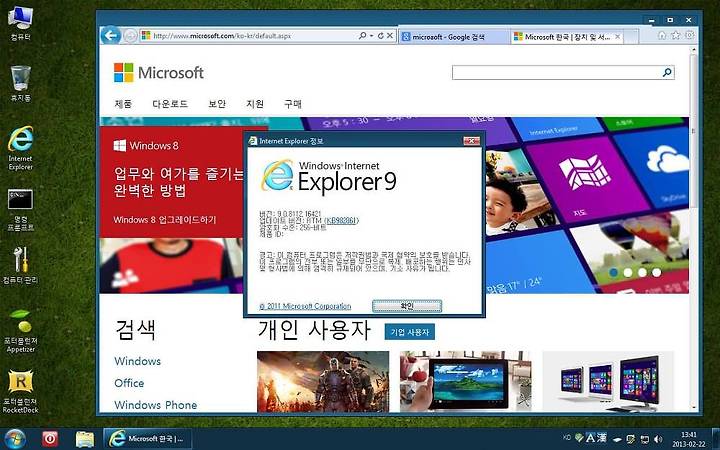Viewport: 720px width, 450px height.
Task: Open the 지원 navigation item
Action: coord(255,104)
